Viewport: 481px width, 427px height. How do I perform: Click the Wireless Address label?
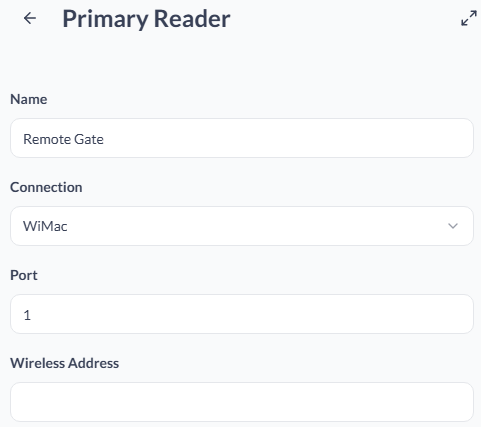(64, 363)
